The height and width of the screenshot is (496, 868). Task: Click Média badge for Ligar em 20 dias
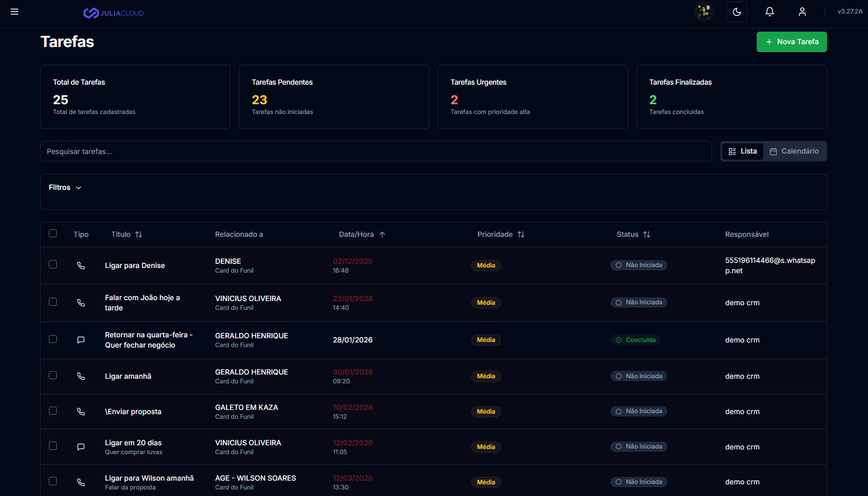[x=486, y=447]
